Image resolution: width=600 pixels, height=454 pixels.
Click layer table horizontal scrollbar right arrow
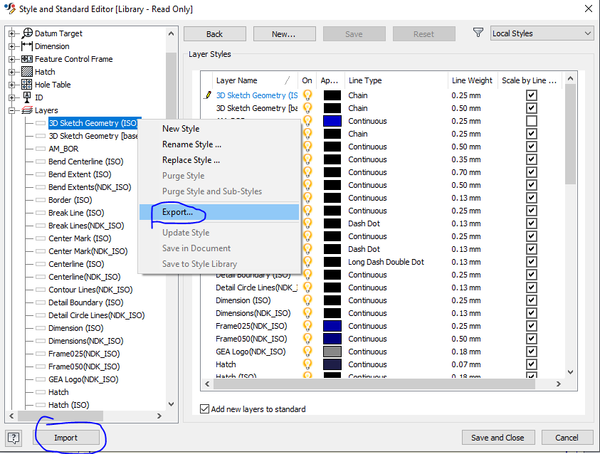[x=558, y=384]
